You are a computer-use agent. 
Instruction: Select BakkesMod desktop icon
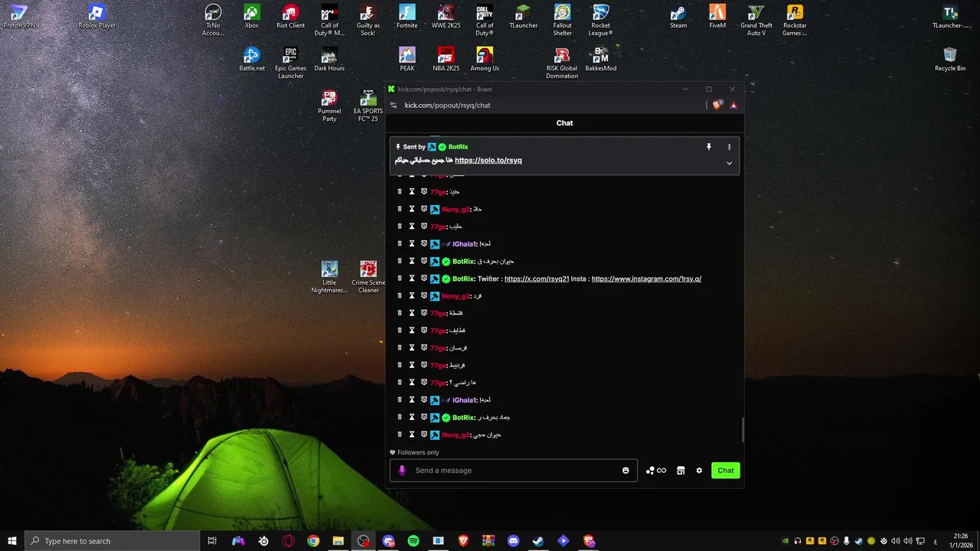coord(601,60)
